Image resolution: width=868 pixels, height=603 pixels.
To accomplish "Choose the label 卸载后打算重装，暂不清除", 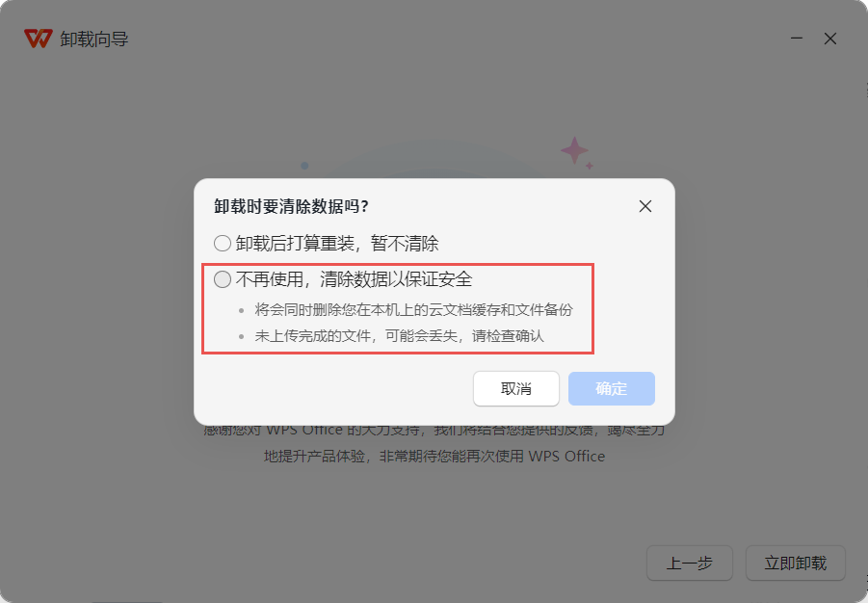I will pos(337,243).
